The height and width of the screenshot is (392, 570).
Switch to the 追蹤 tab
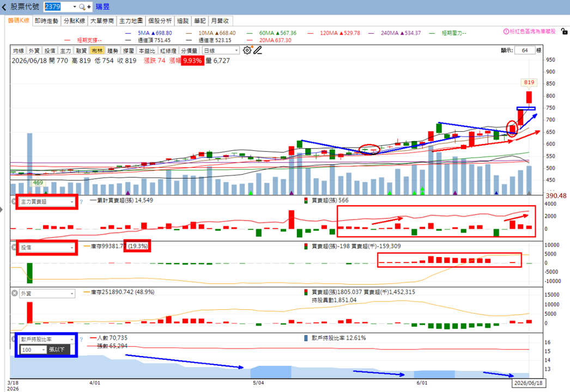(183, 21)
